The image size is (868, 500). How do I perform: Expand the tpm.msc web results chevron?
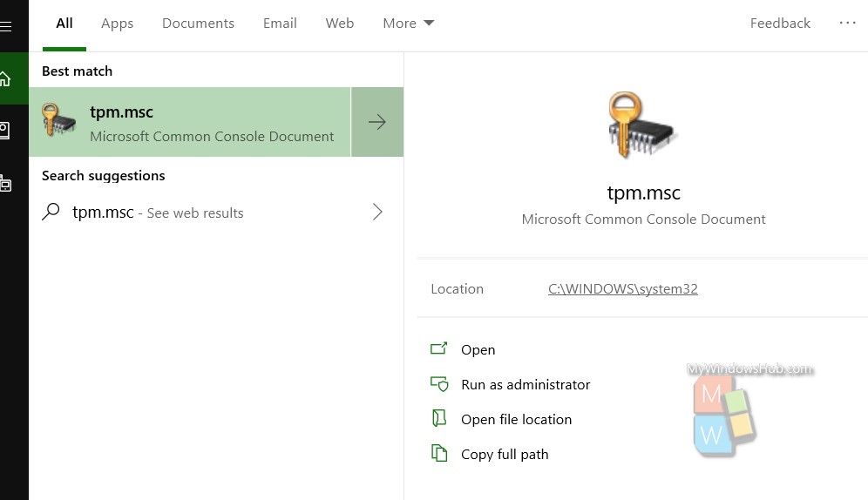(x=377, y=212)
